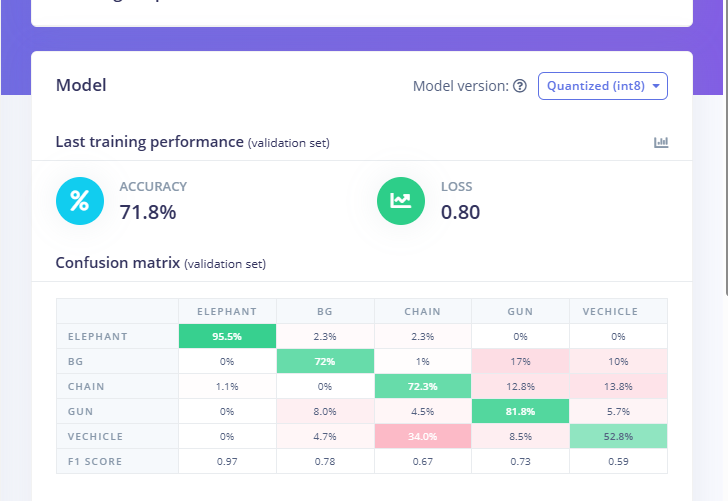This screenshot has width=728, height=501.
Task: Click the 81.8% Gun diagonal cell
Action: click(x=520, y=411)
